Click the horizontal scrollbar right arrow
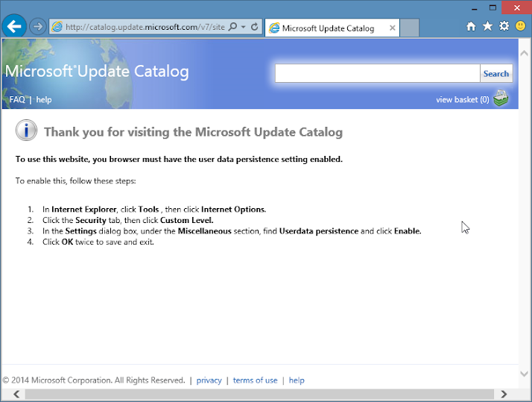Screen dimensions: 532x402 [x=504, y=394]
